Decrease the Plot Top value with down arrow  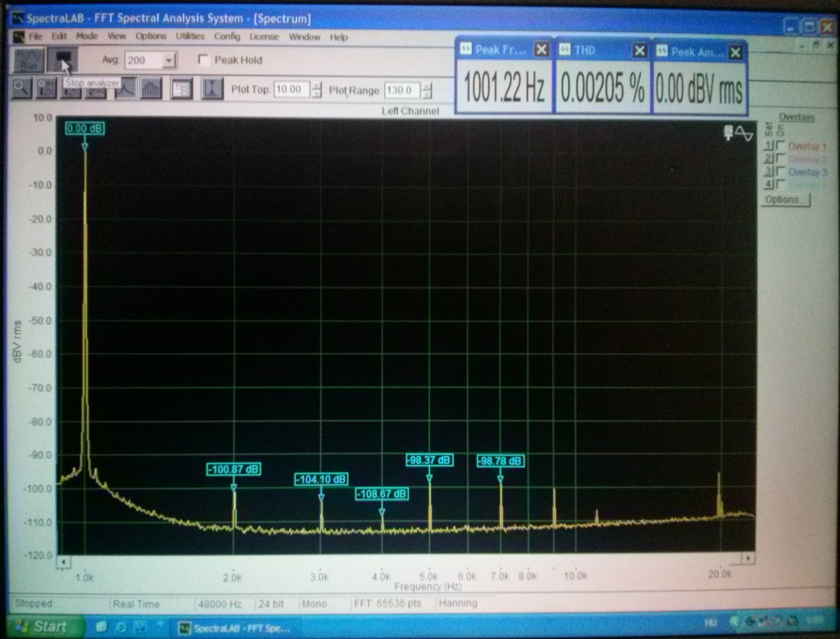pyautogui.click(x=317, y=94)
